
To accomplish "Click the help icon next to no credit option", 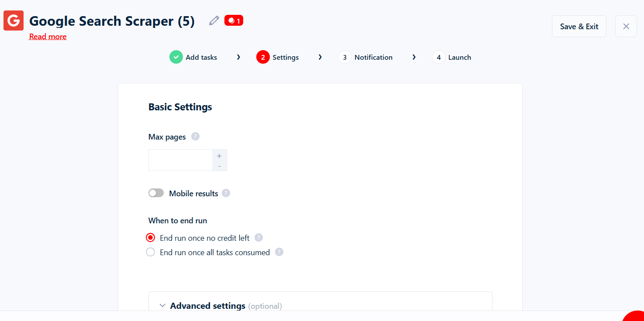I will coord(258,237).
